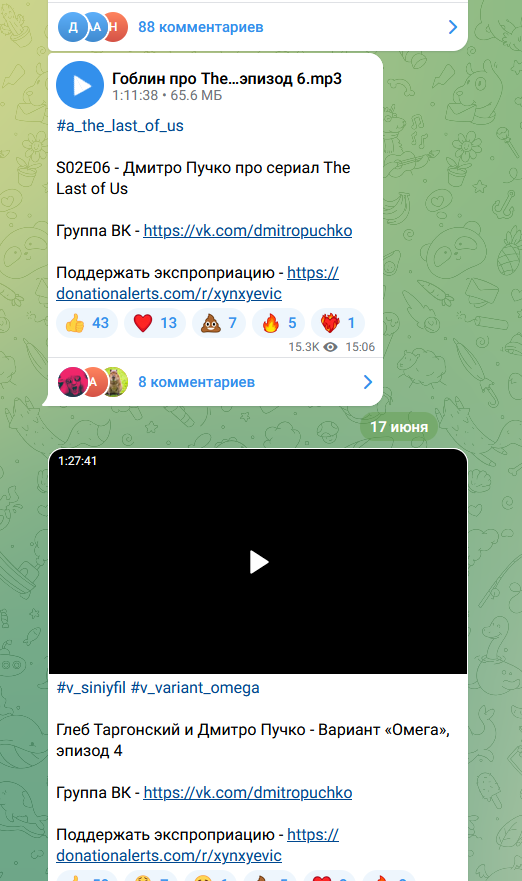Expand the chevron next to 8 комментариев

pyautogui.click(x=368, y=382)
